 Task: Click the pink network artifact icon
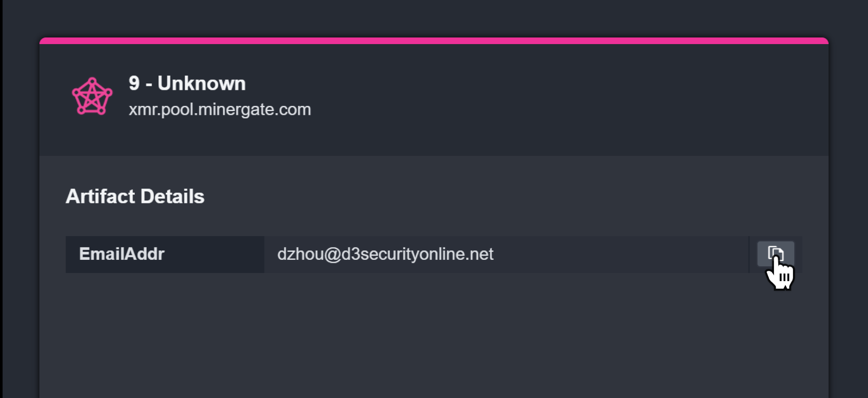(92, 96)
